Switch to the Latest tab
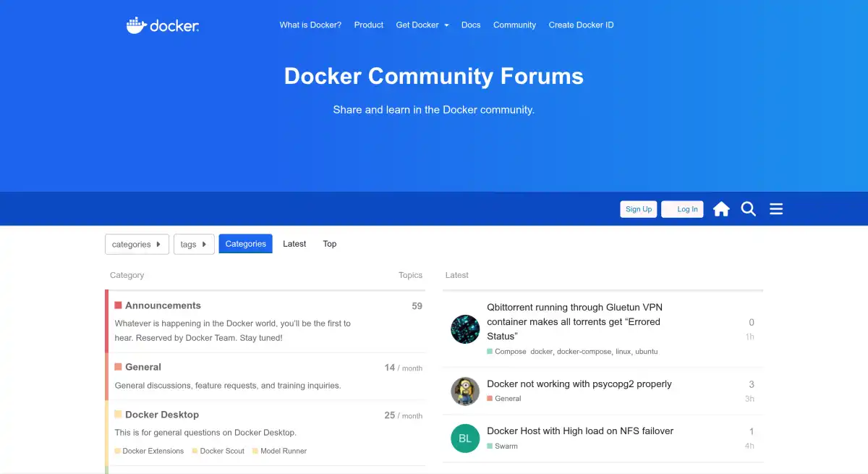The image size is (868, 474). (294, 244)
